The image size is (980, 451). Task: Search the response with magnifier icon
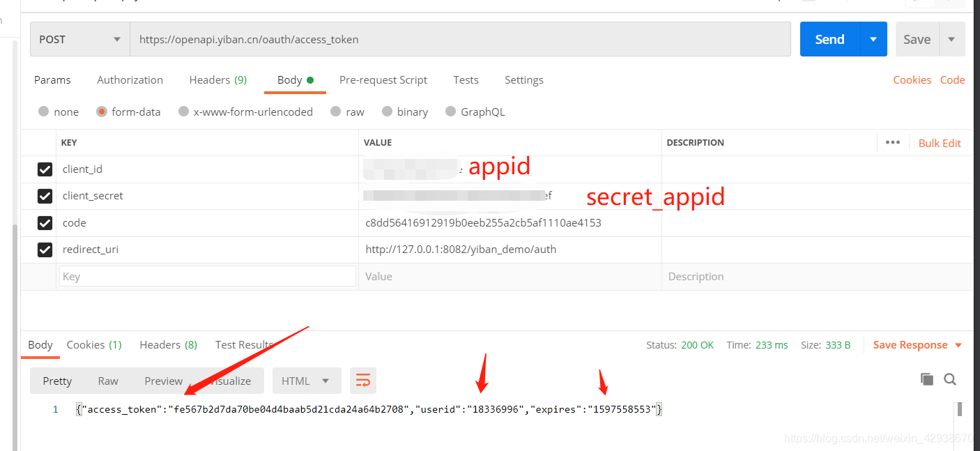click(949, 379)
